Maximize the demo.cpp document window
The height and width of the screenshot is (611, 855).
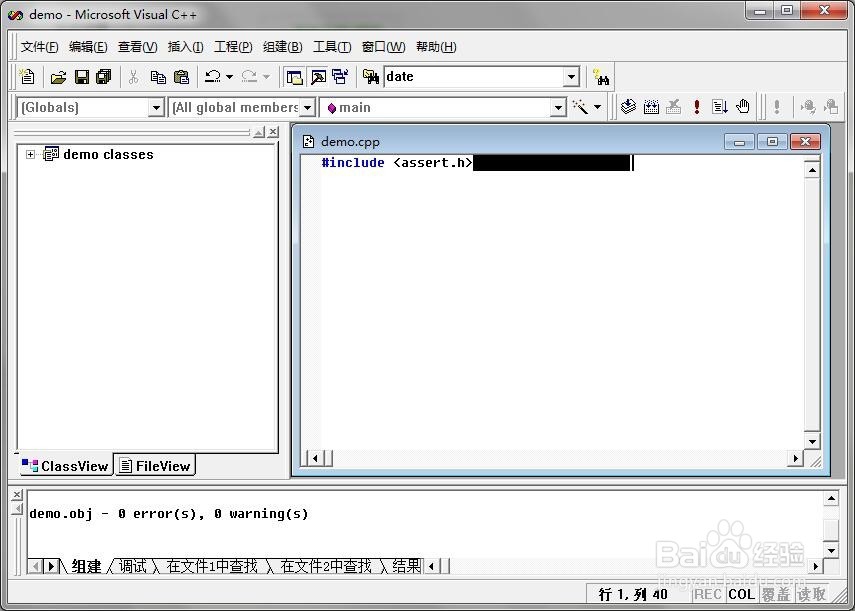pos(772,142)
